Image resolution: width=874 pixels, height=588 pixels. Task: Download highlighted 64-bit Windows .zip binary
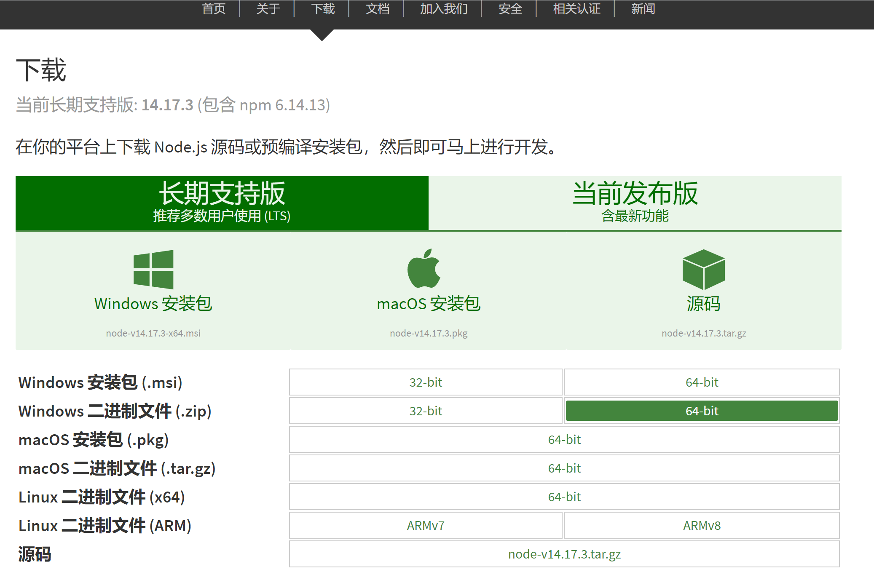coord(702,411)
